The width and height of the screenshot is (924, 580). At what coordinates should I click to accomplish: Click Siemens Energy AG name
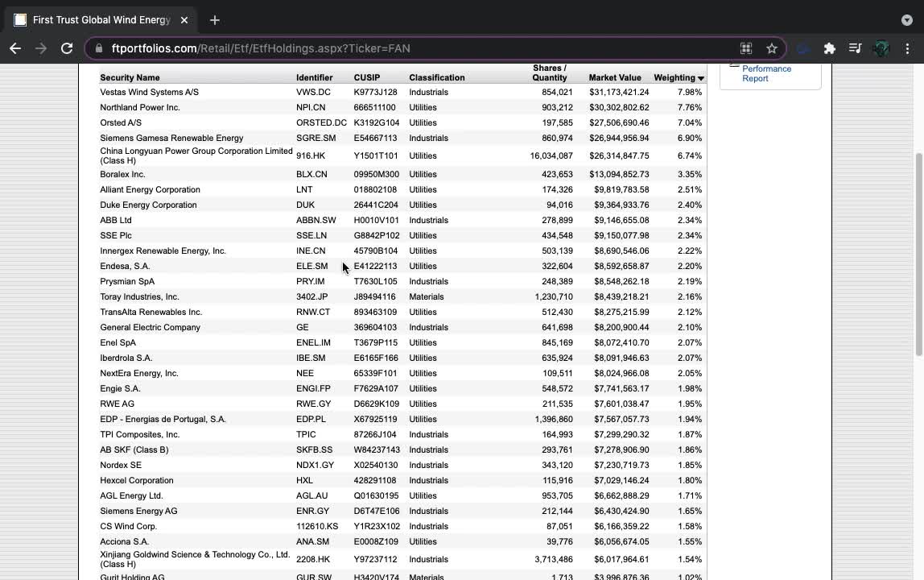coord(138,512)
